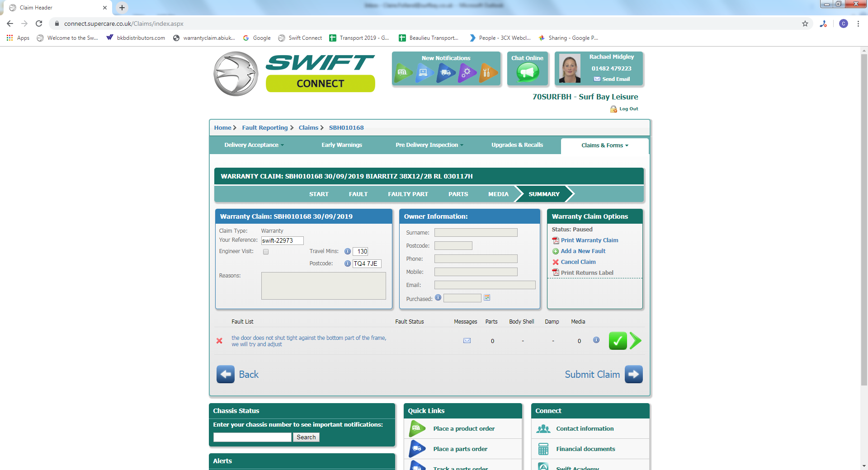Click the Purchased info icon
Viewport: 868px width, 470px height.
(438, 297)
